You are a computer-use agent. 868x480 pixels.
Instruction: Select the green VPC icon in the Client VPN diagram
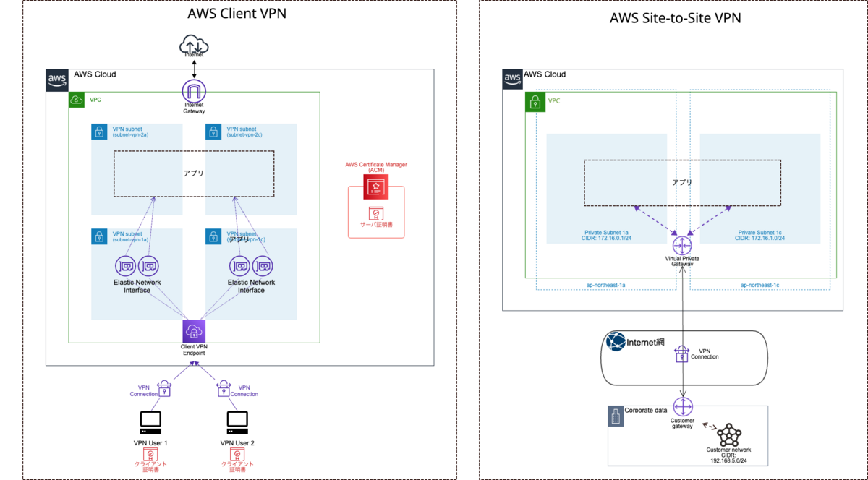point(76,99)
